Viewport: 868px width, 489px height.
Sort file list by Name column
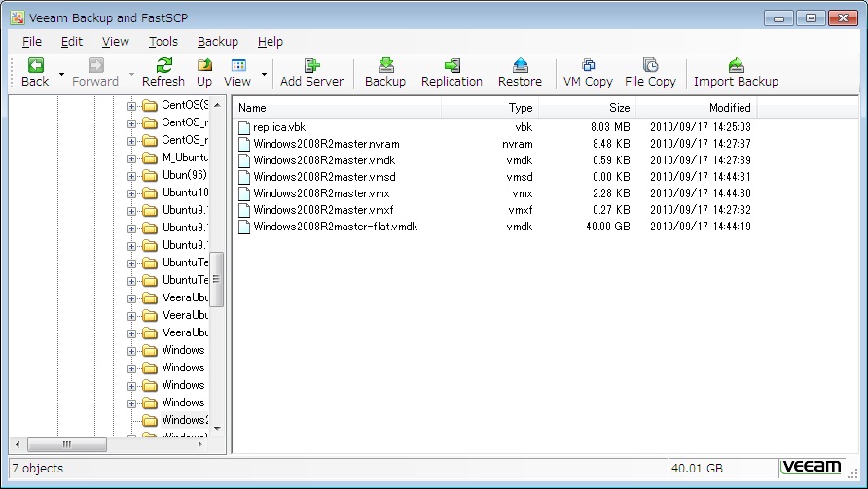point(337,108)
